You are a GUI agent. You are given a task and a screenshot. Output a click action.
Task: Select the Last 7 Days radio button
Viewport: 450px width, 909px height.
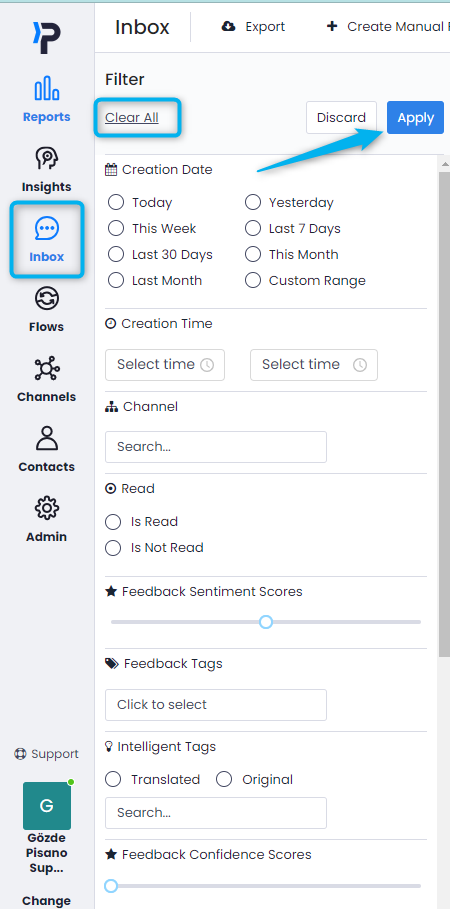pyautogui.click(x=253, y=228)
